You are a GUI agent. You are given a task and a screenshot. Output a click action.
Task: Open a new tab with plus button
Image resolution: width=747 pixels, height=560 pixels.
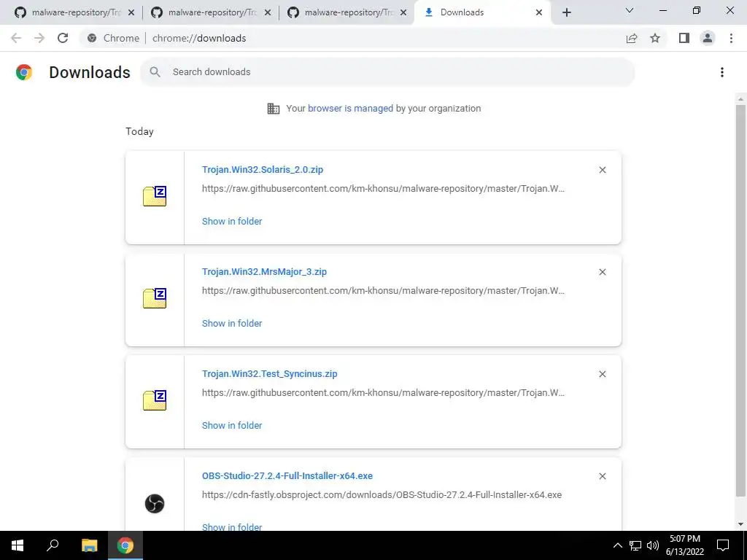pyautogui.click(x=566, y=12)
